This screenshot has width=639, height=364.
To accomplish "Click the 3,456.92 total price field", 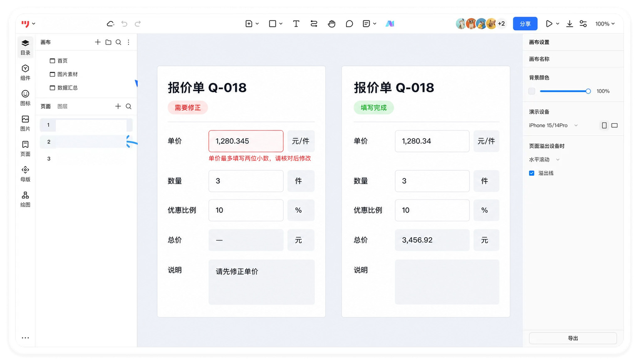I will (x=432, y=240).
